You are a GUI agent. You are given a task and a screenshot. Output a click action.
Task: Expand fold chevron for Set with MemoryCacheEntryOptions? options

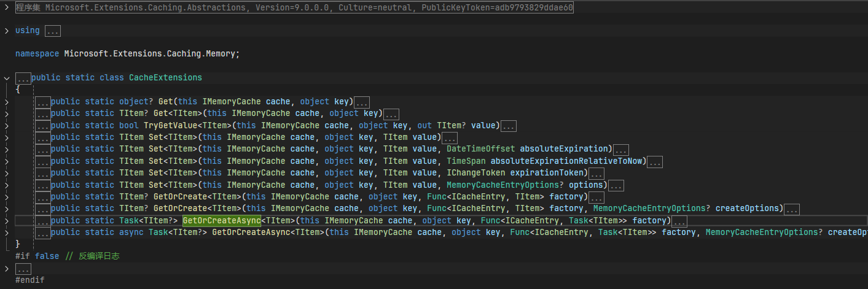point(6,185)
